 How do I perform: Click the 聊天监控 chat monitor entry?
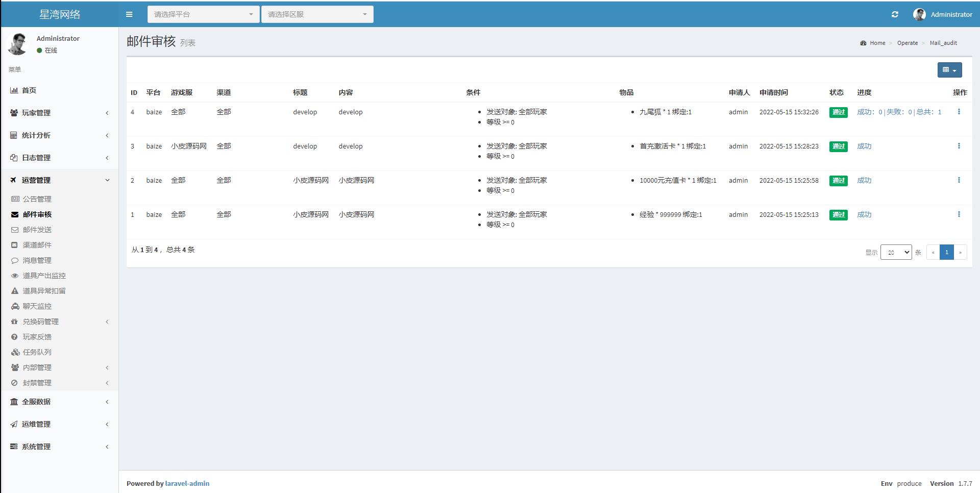[36, 306]
